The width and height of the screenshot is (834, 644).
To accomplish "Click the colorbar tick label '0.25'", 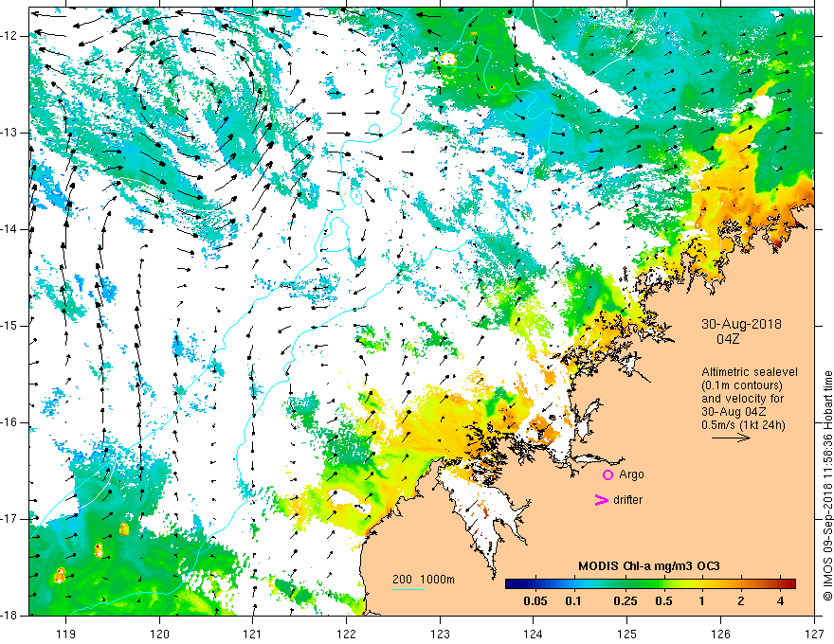I will pos(625,601).
